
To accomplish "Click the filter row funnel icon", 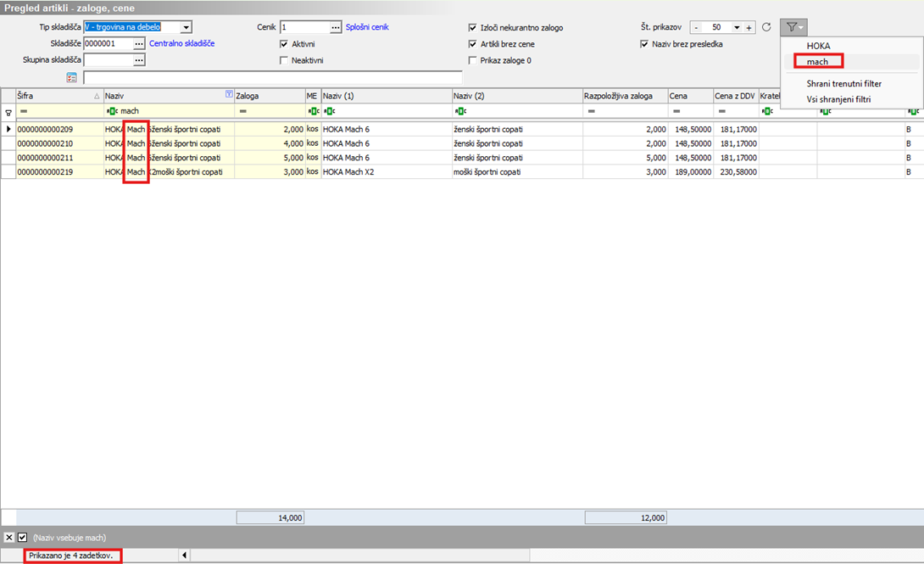I will click(x=8, y=111).
